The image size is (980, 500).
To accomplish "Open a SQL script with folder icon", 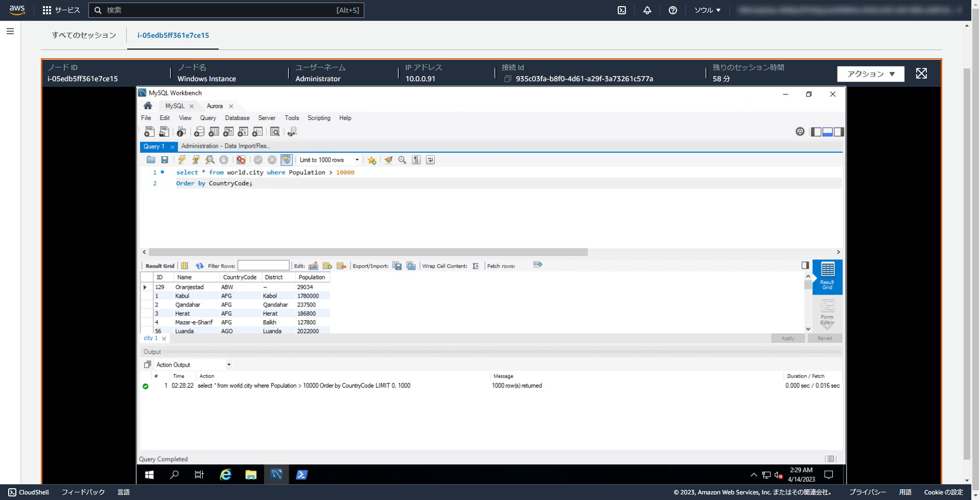I will click(x=151, y=160).
